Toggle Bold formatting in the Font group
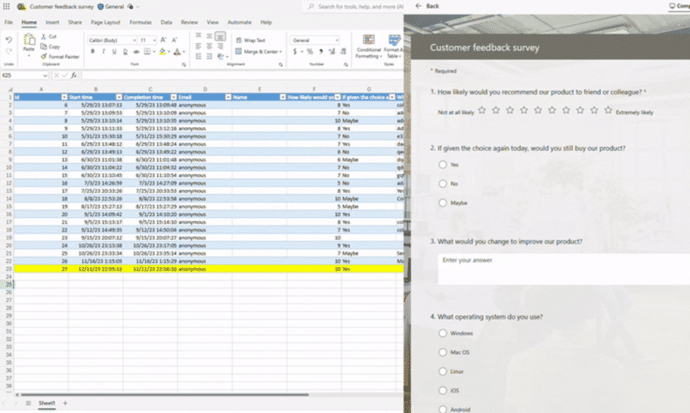690x413 pixels. pos(90,52)
